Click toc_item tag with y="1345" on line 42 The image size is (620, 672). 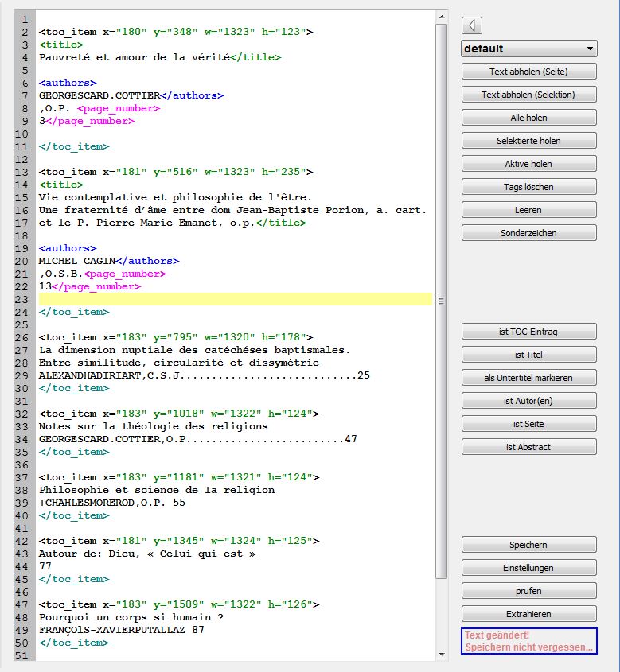click(x=179, y=541)
